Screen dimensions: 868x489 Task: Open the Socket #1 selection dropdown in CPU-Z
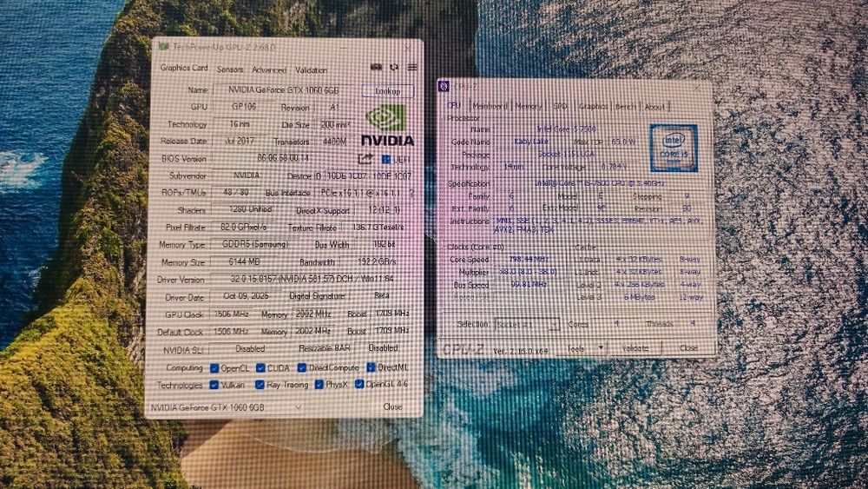[x=527, y=325]
